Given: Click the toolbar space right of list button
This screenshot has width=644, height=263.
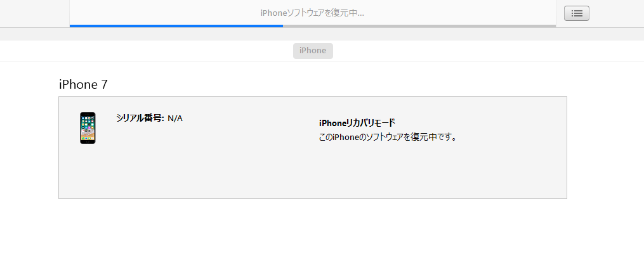Looking at the screenshot, I should click(x=616, y=13).
